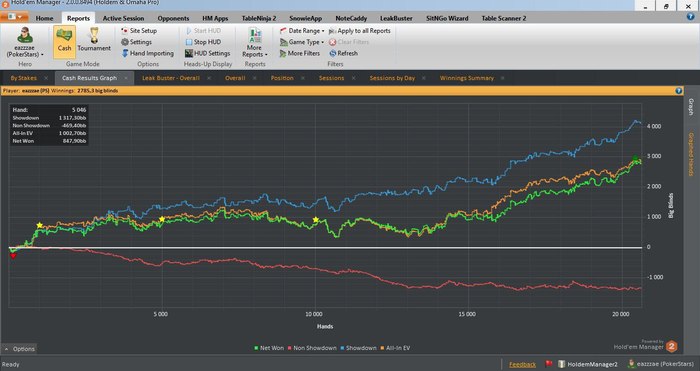The height and width of the screenshot is (371, 700).
Task: Open Opponents tab
Action: click(x=173, y=18)
